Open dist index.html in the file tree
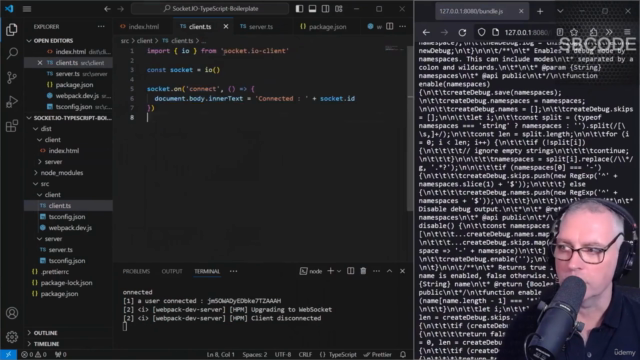The height and width of the screenshot is (360, 640). coord(64,151)
